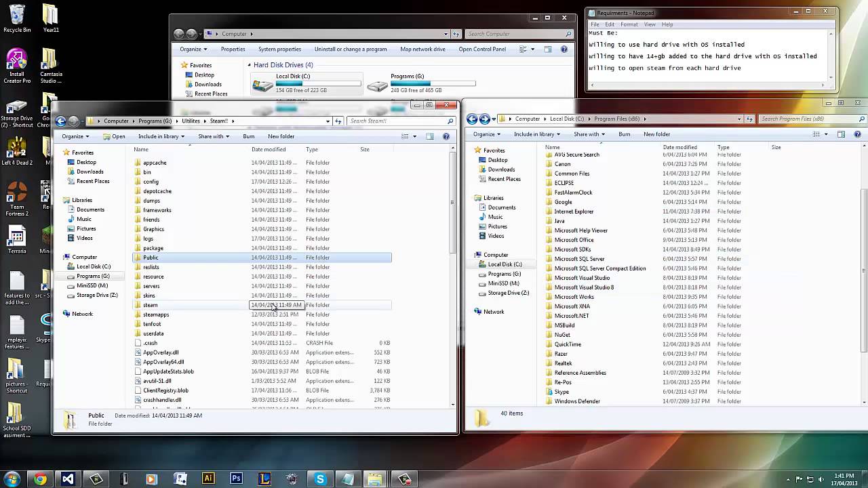The width and height of the screenshot is (868, 488).
Task: Click Back arrow in Program Files window
Action: pos(473,119)
